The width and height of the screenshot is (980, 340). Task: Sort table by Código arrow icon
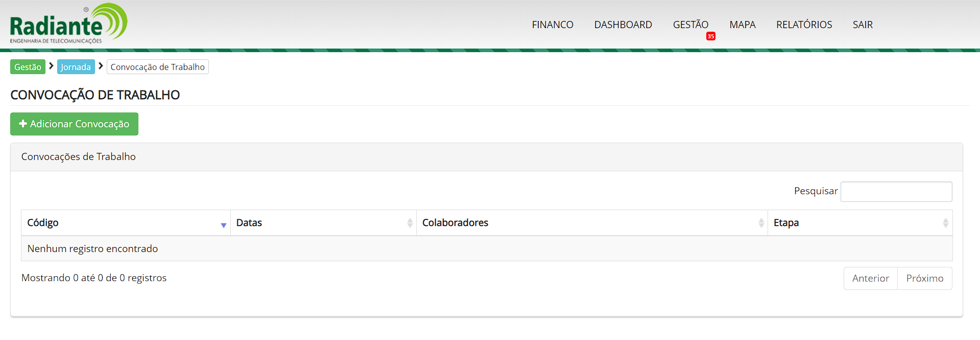(223, 224)
